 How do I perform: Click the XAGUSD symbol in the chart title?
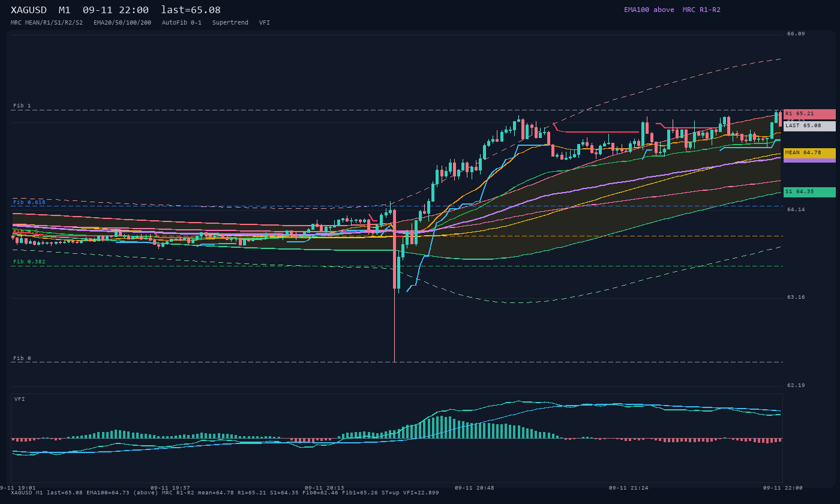tap(29, 10)
